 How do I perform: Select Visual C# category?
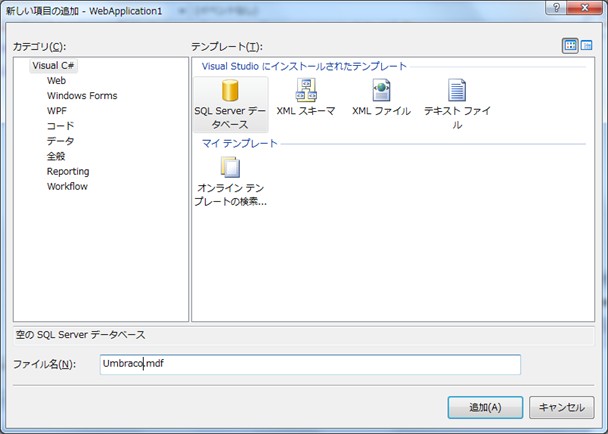[x=53, y=66]
